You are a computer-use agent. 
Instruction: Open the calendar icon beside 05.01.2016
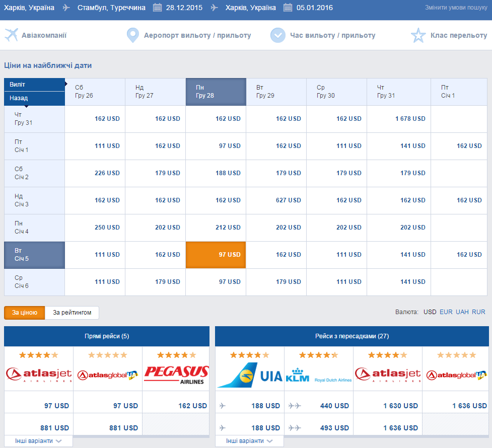tap(288, 8)
